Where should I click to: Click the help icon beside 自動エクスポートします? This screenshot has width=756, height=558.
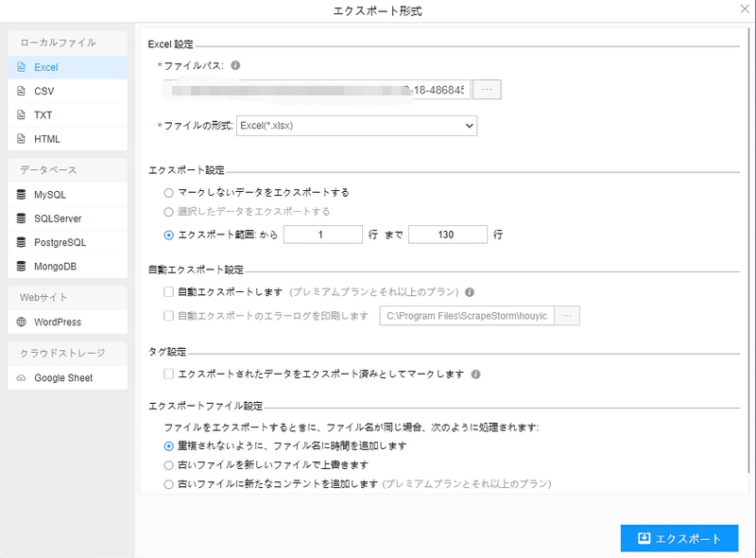(x=469, y=292)
